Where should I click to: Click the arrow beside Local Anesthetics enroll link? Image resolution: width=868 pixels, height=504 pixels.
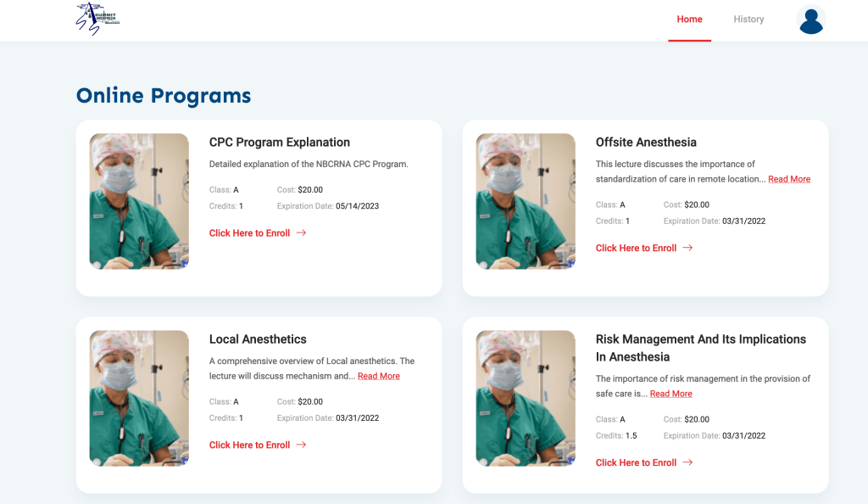[303, 445]
